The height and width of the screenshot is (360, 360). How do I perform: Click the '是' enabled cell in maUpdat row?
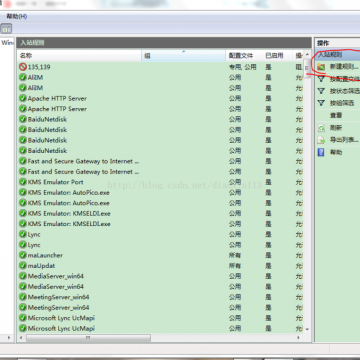click(x=268, y=266)
